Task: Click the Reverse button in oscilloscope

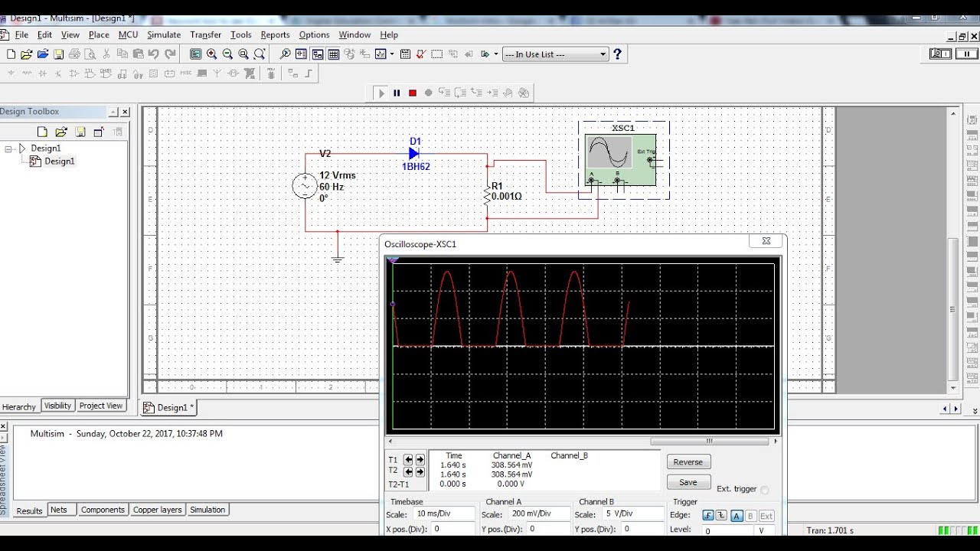Action: click(x=688, y=461)
